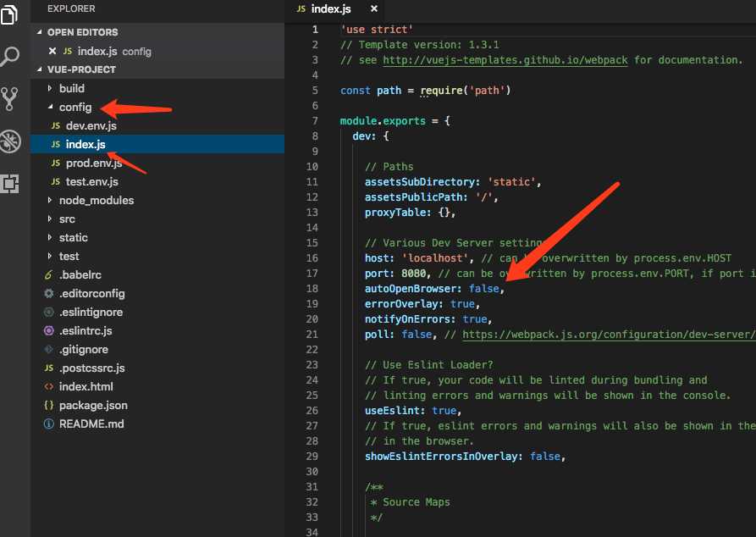Follow the webpack.js.org dev-server link

[x=609, y=335]
